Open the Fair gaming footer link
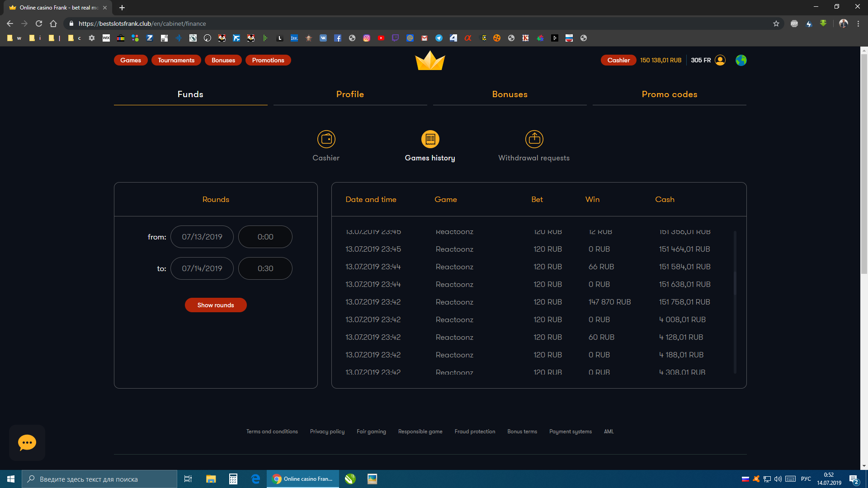Screen dimensions: 868x488 click(x=371, y=432)
